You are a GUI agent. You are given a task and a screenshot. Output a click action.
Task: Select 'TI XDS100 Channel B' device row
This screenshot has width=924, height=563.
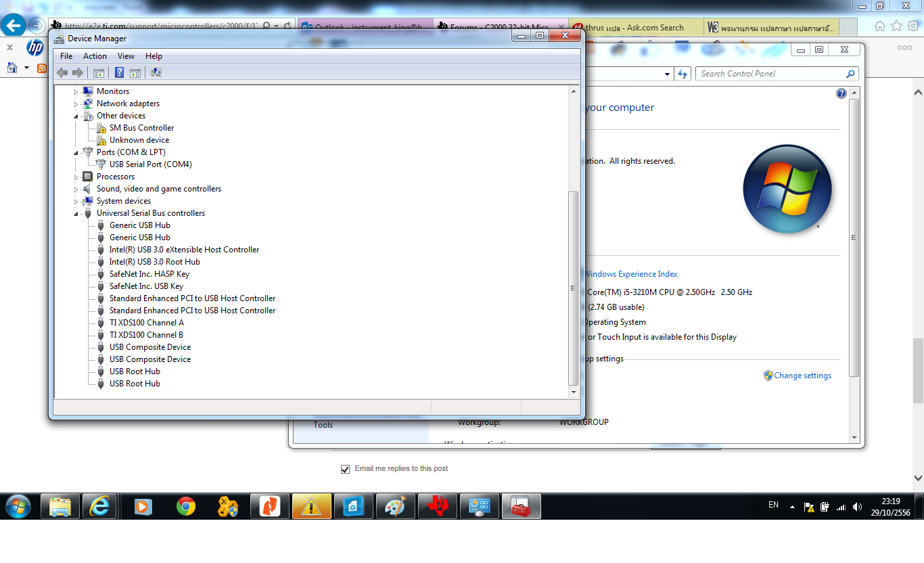[x=146, y=335]
